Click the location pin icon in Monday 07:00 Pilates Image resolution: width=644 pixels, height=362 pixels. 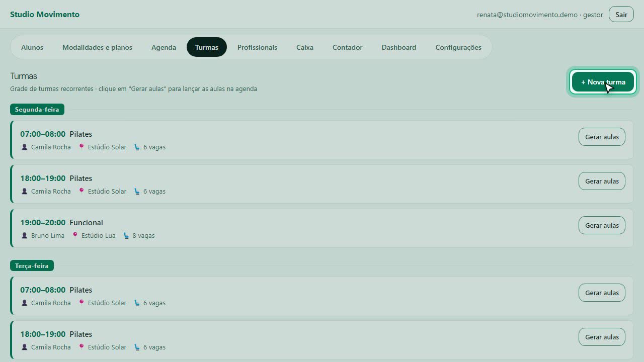(81, 147)
